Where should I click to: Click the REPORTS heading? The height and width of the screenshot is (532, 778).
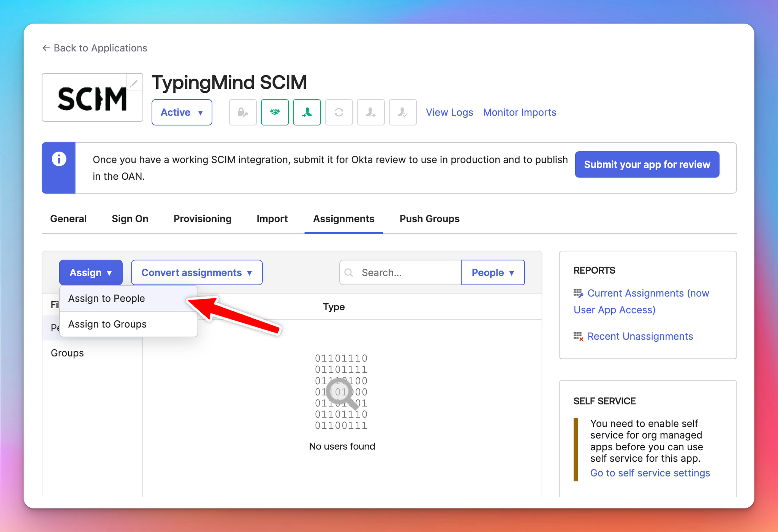point(594,271)
